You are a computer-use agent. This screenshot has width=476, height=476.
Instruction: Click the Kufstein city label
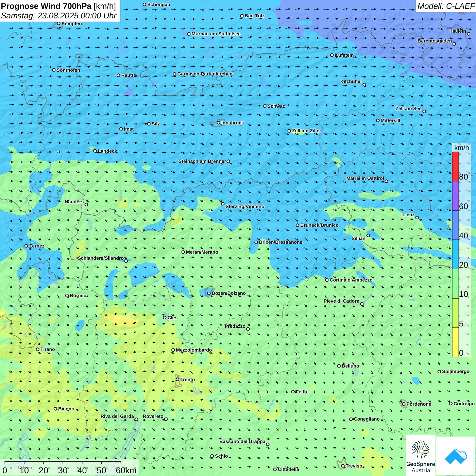344,55
